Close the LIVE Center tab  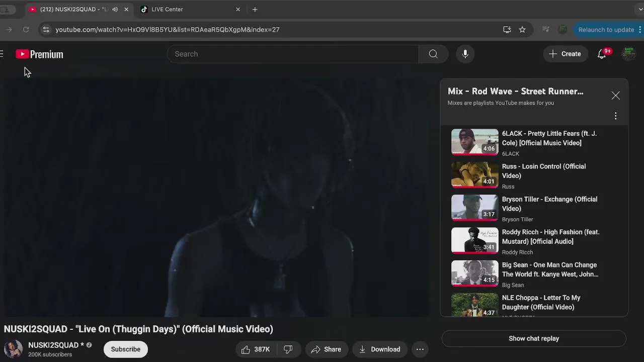click(x=238, y=9)
